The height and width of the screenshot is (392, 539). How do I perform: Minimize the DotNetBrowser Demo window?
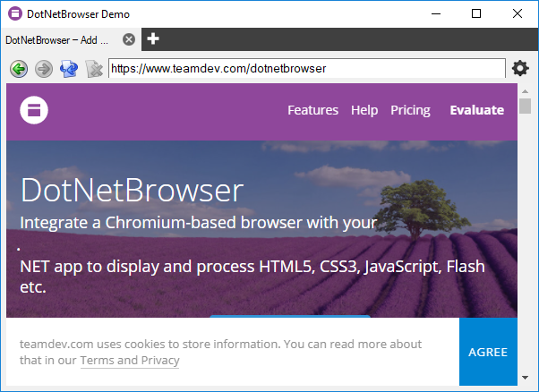pyautogui.click(x=436, y=13)
